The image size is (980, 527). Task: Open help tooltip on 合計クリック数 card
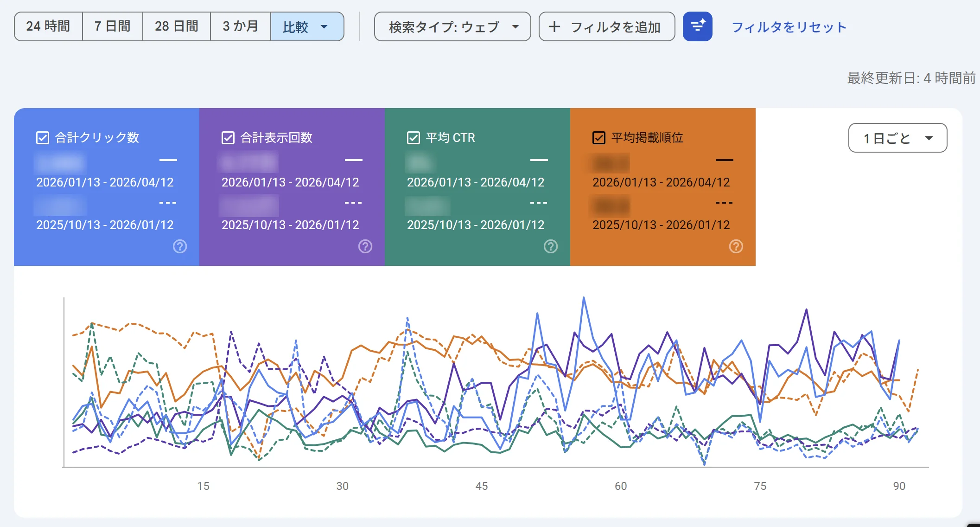179,246
